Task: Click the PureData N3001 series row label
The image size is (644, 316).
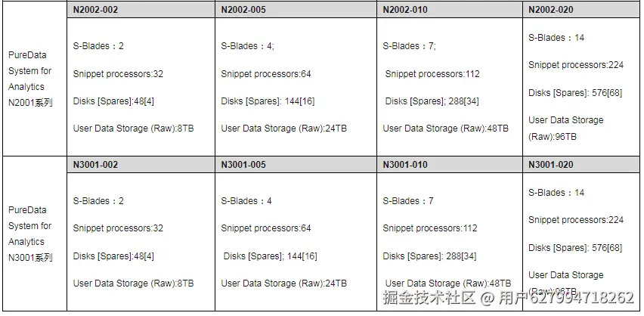Action: pos(31,234)
